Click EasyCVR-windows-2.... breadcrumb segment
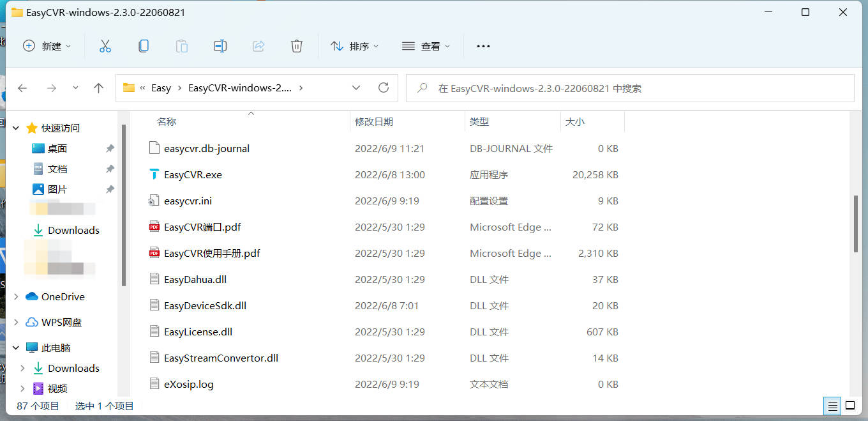The height and width of the screenshot is (421, 868). tap(240, 88)
